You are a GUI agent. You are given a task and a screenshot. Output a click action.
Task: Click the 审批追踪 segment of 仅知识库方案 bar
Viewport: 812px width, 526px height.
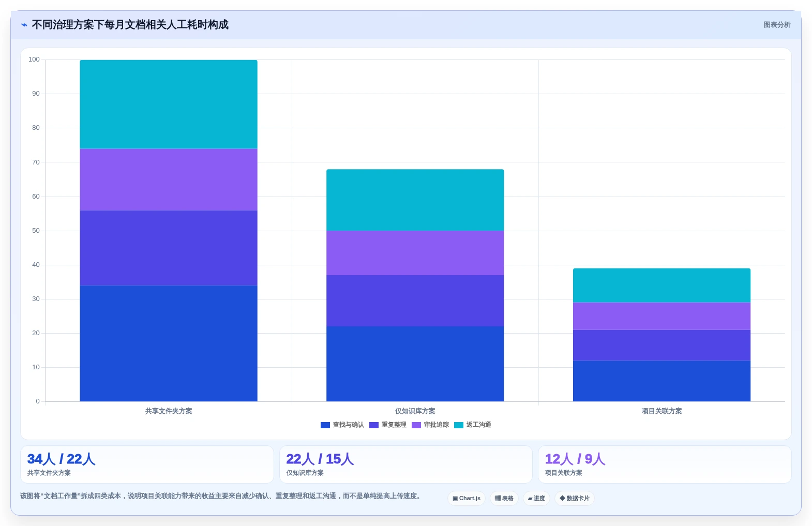[x=415, y=253]
